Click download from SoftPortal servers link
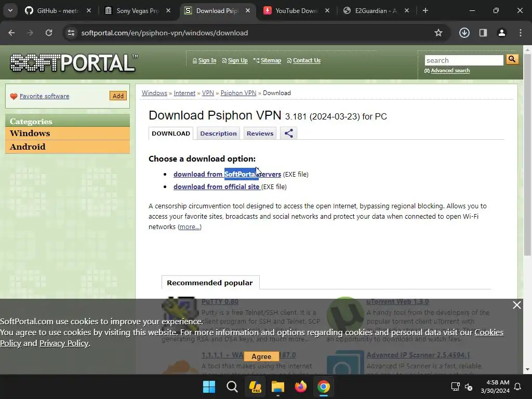Screen dimensions: 532x399 tap(228, 175)
